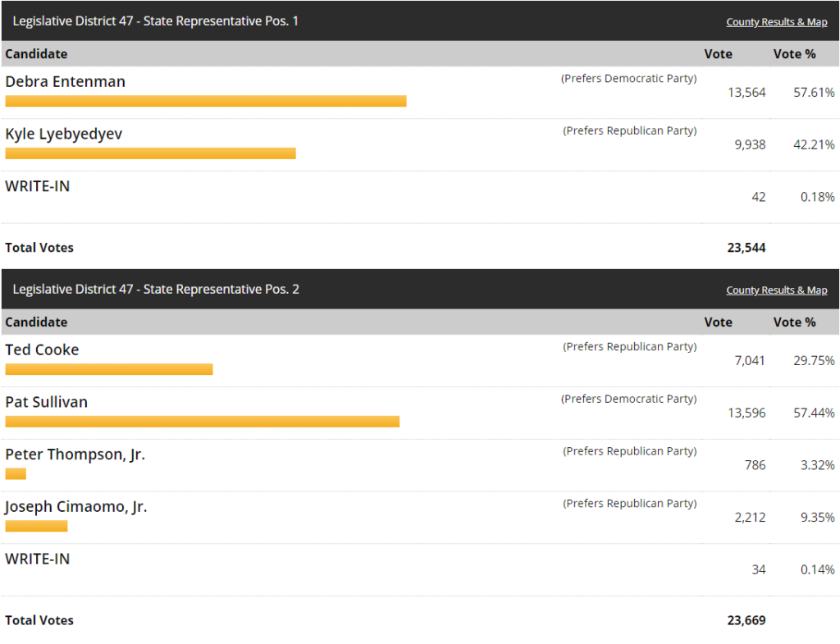This screenshot has height=644, width=840.
Task: Click Peter Thompson's small orange vote bar
Action: [16, 473]
